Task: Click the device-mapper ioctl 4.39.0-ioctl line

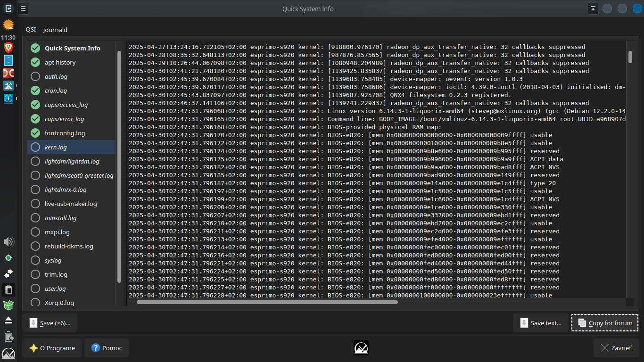Action: [377, 87]
